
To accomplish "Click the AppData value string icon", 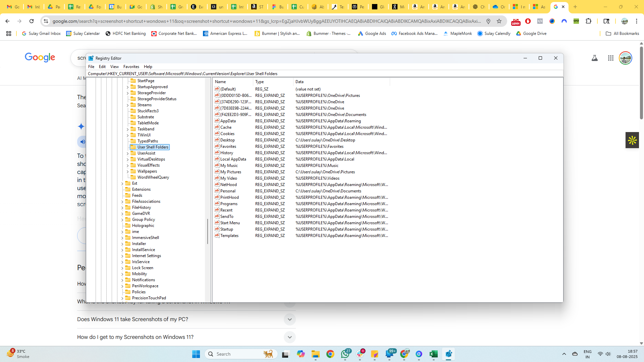I will pos(217,121).
